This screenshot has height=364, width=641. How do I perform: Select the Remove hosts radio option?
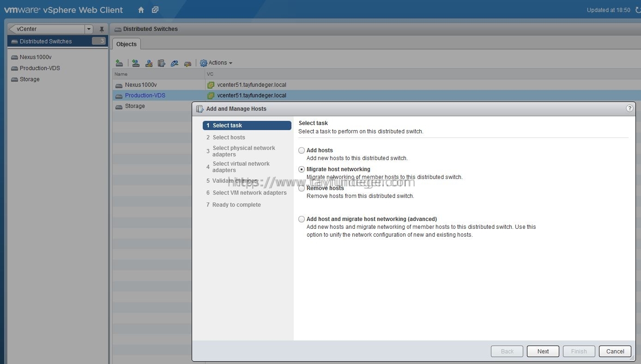point(302,188)
